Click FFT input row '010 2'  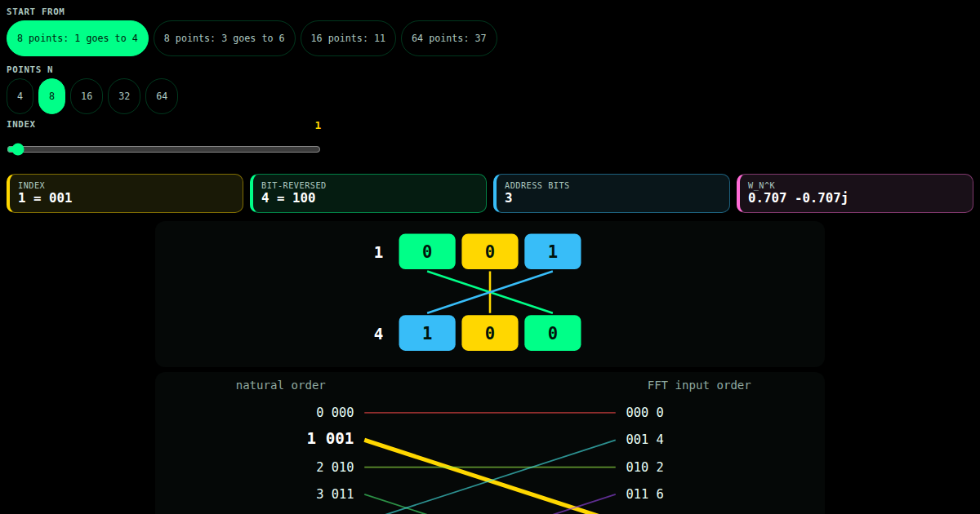coord(645,467)
